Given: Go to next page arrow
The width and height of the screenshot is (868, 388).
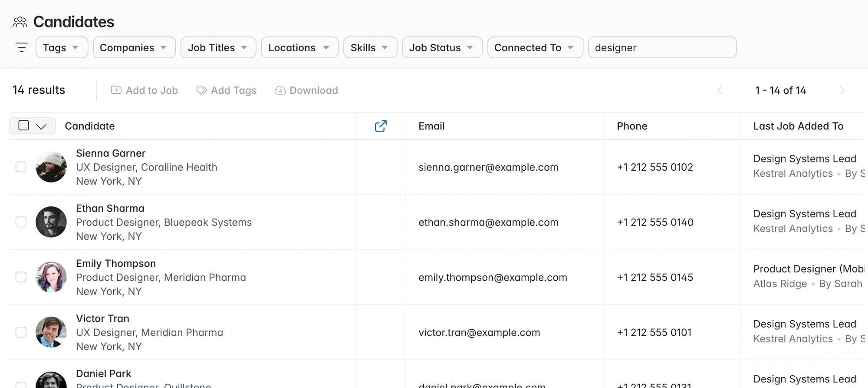Looking at the screenshot, I should pyautogui.click(x=842, y=90).
